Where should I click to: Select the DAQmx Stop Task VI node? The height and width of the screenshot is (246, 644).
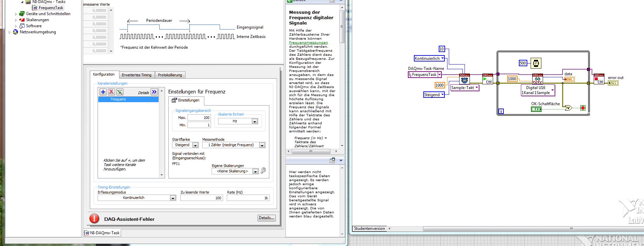pyautogui.click(x=599, y=79)
